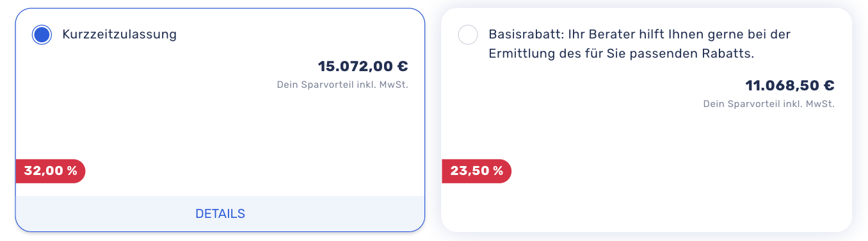
Task: Click Dein Sparvorteil text below 15.072,00 €
Action: [342, 85]
